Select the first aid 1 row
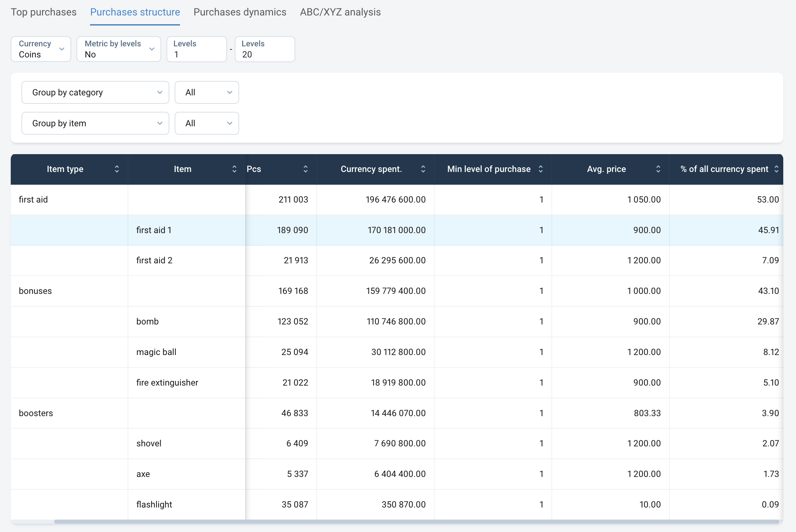This screenshot has height=532, width=796. 154,230
